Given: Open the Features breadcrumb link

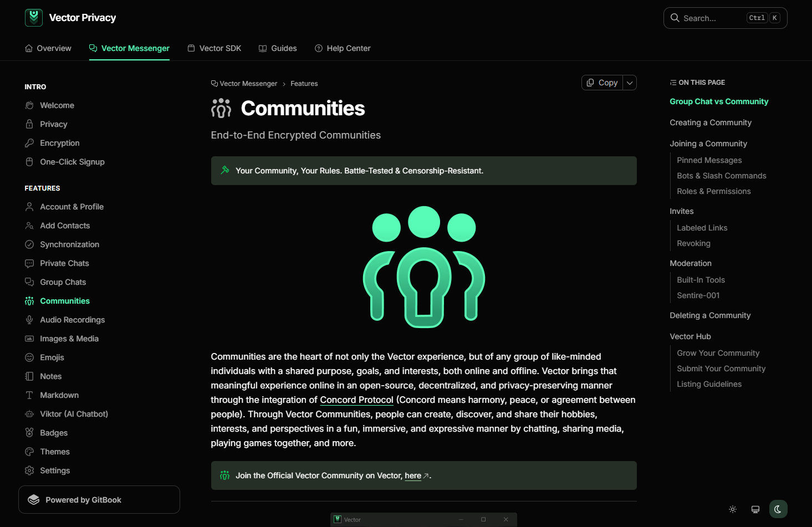Looking at the screenshot, I should click(304, 84).
